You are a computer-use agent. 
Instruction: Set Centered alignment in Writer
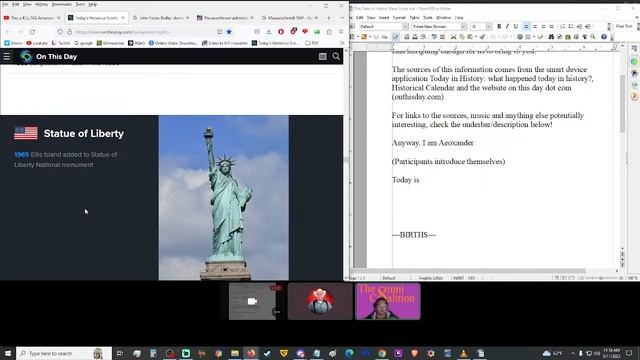pos(535,27)
